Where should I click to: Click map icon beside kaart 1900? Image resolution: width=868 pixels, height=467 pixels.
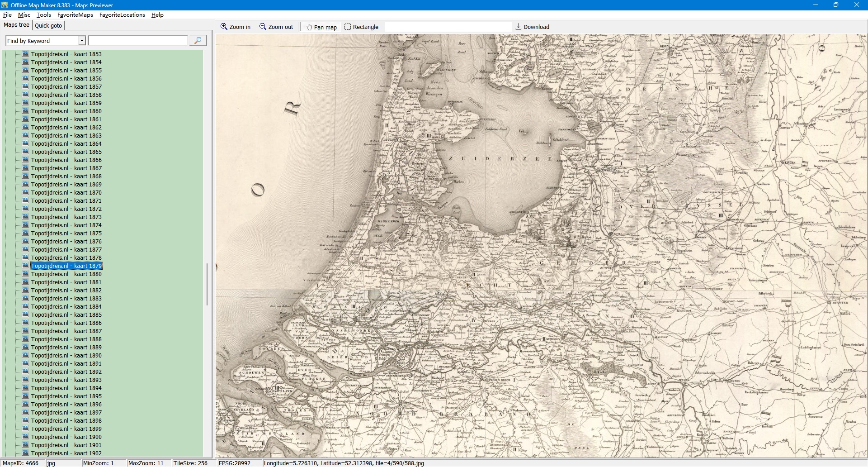25,437
